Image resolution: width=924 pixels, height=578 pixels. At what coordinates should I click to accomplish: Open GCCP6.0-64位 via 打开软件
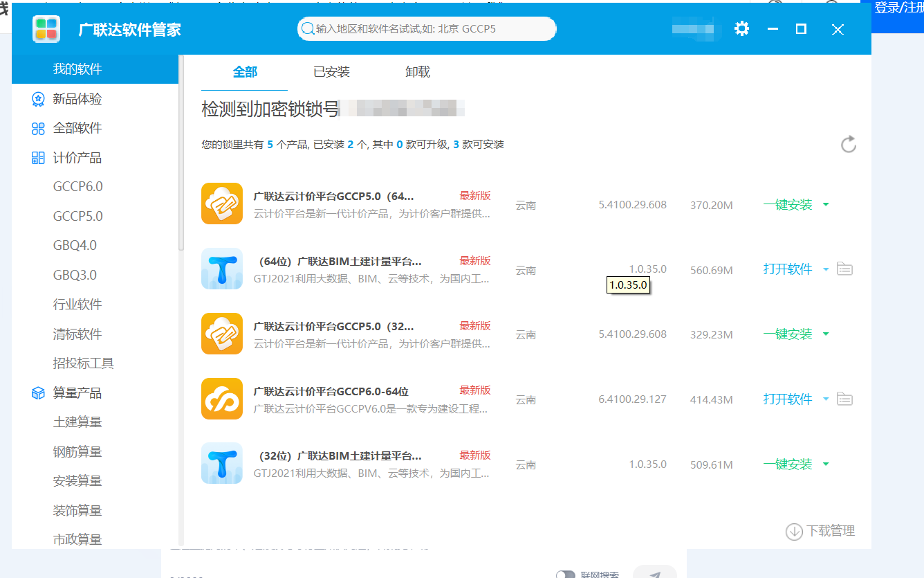coord(788,399)
